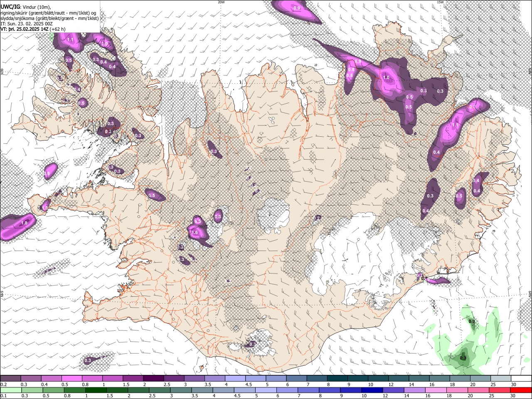
Task: Pick the blue rain scale swatch labeled 8
Action: pos(330,390)
